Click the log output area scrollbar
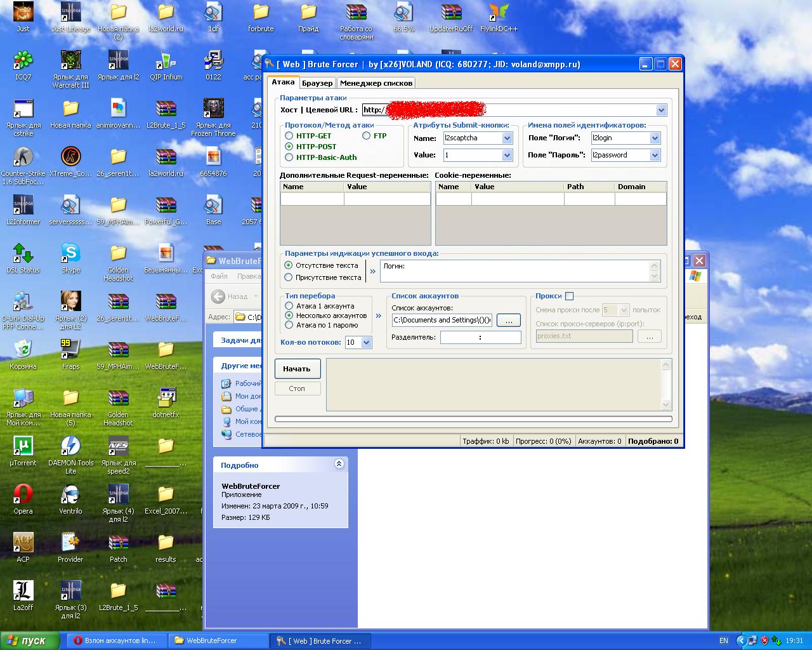 (665, 385)
